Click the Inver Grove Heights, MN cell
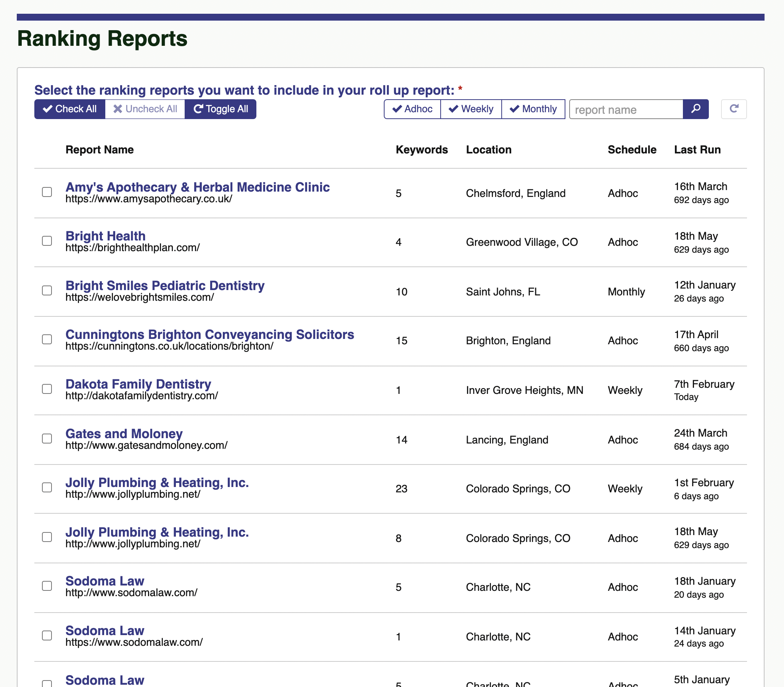 coord(525,390)
